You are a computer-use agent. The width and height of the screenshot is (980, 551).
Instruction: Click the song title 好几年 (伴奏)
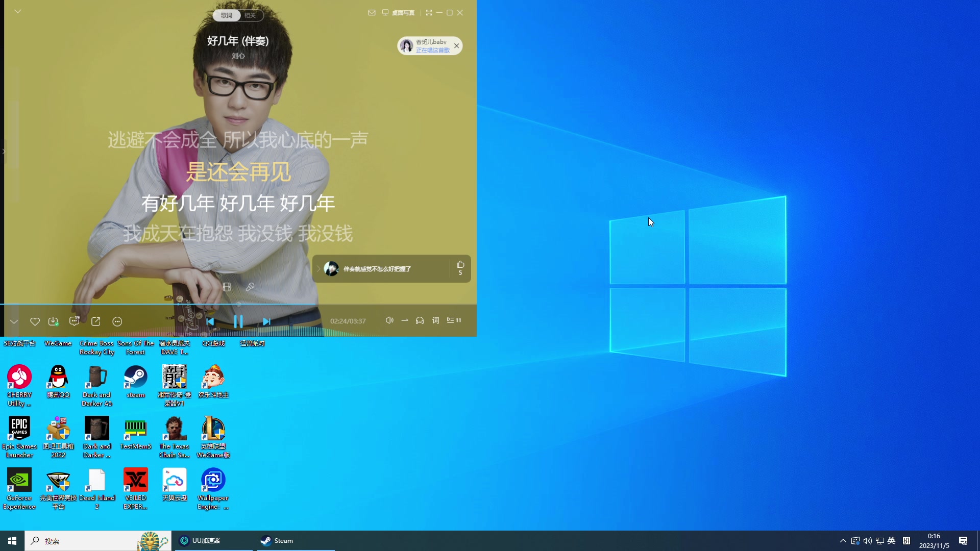238,41
